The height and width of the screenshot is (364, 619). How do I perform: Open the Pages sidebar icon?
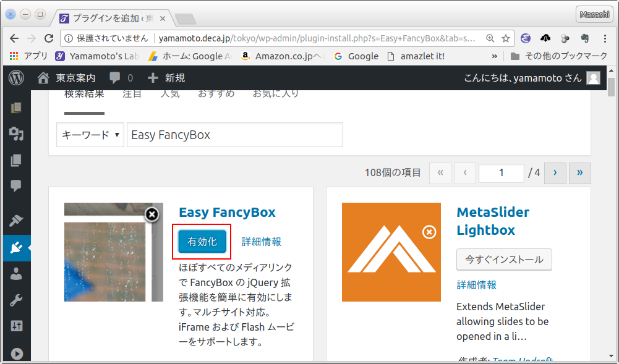point(16,160)
